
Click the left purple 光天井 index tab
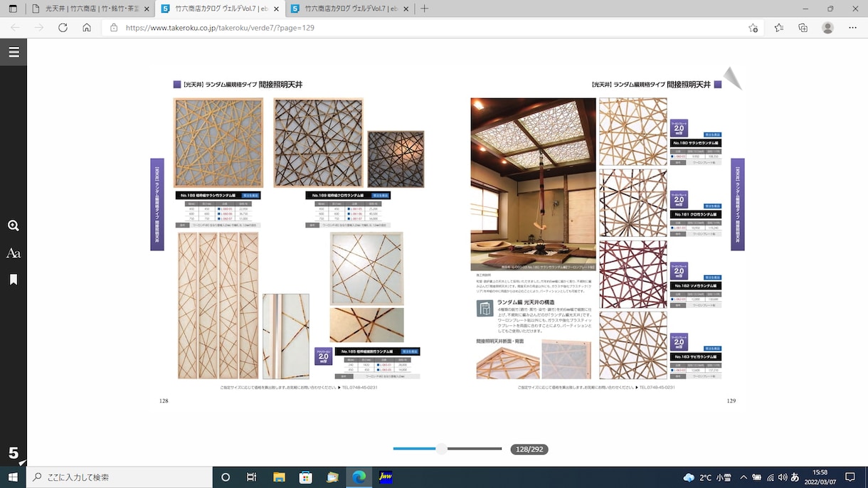pos(157,204)
